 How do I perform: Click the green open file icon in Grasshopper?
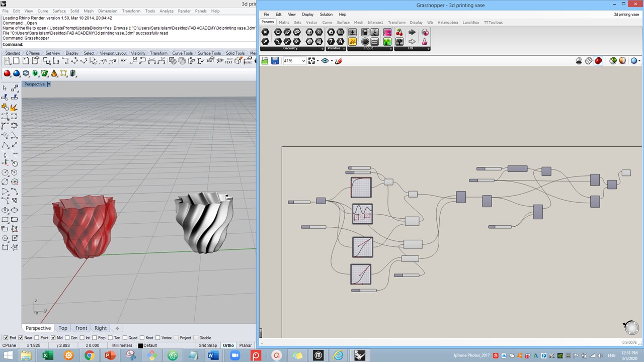(265, 61)
